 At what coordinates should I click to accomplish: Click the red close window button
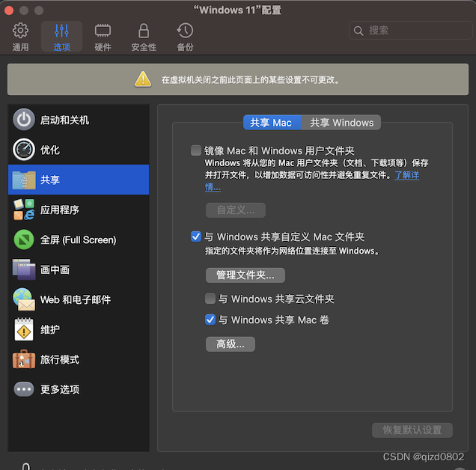(x=9, y=10)
